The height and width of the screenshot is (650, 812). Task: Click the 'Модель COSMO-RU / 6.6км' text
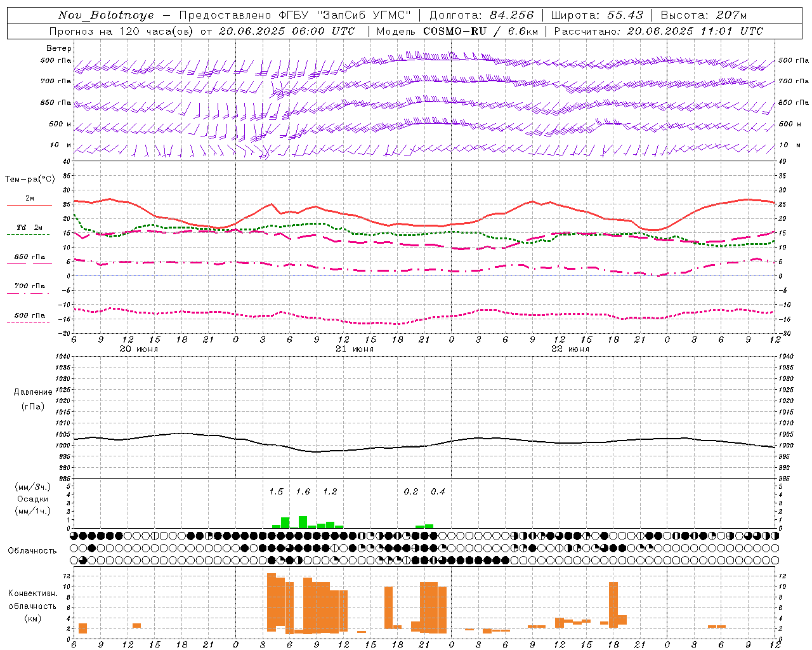click(457, 31)
